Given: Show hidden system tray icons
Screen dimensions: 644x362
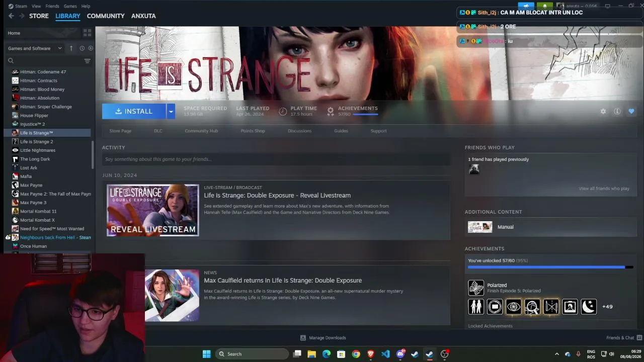Looking at the screenshot, I should [556, 354].
